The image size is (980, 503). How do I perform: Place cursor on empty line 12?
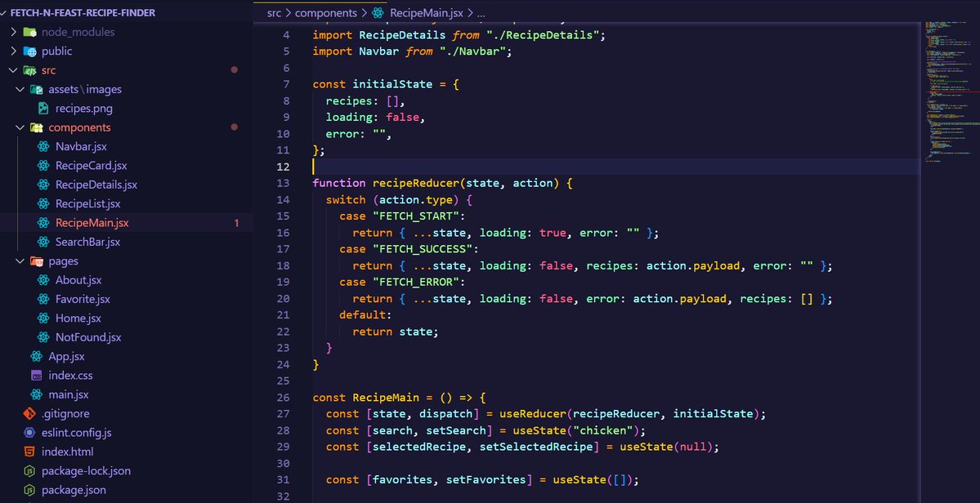pos(615,167)
